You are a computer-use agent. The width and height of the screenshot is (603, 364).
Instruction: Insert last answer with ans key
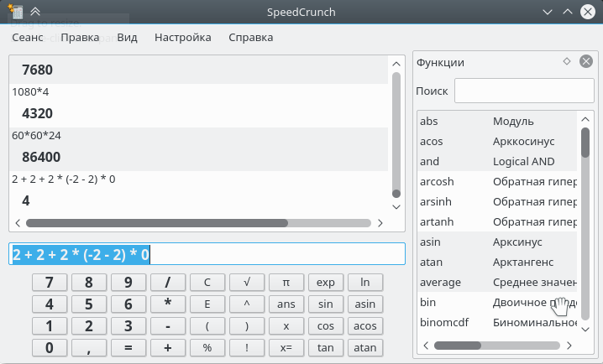click(x=286, y=304)
